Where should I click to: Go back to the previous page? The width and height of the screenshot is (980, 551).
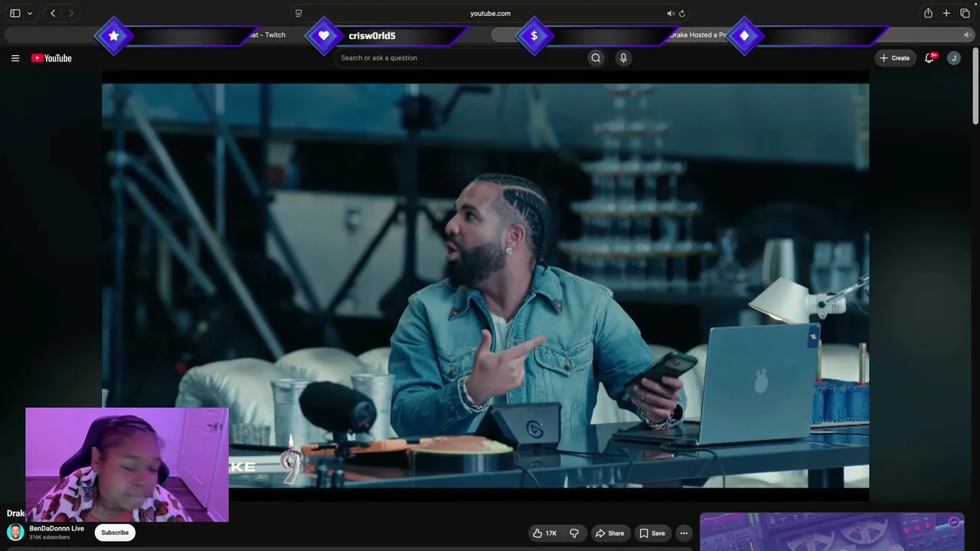[53, 13]
